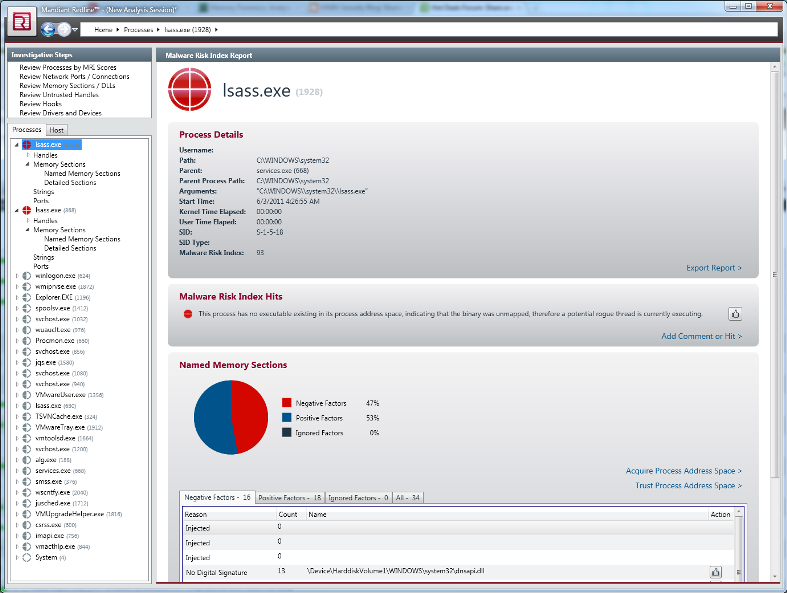This screenshot has height=593, width=787.
Task: Expand the services.exe process node
Action: click(x=17, y=470)
